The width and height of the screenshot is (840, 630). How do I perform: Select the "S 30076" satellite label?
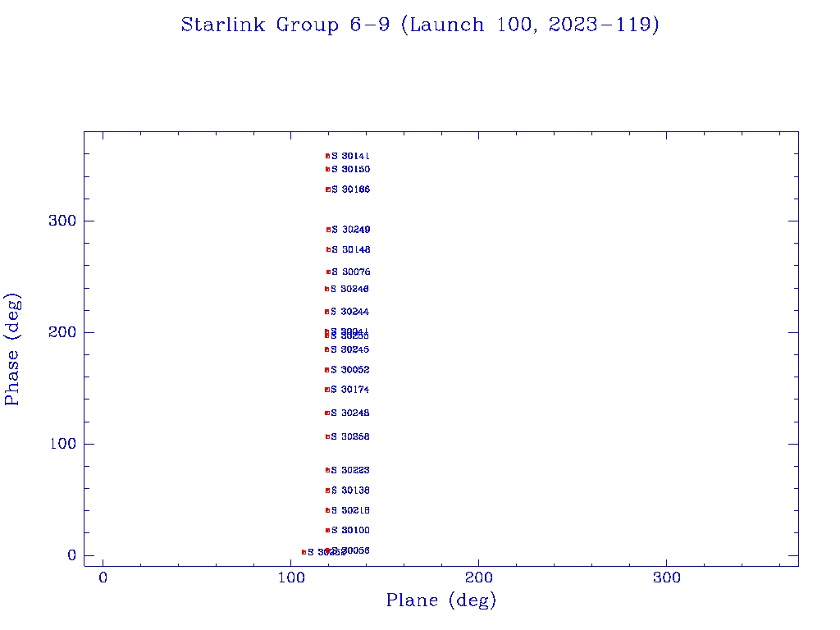[x=350, y=272]
